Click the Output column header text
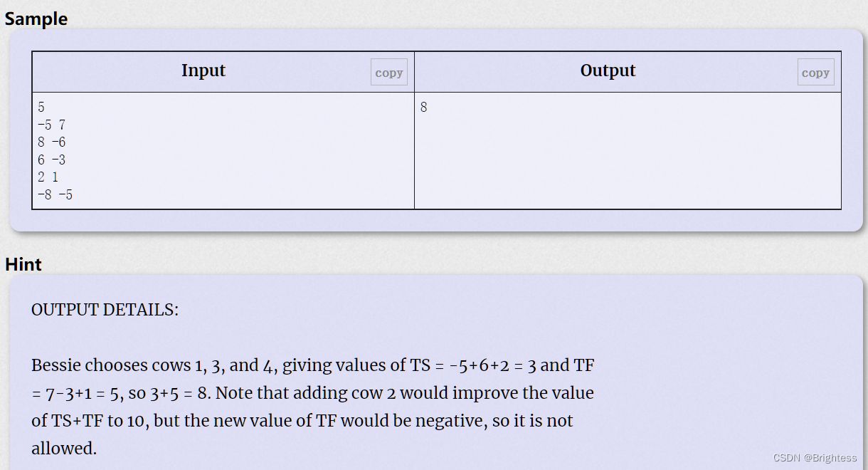Screen dimensions: 868x470 (608, 70)
